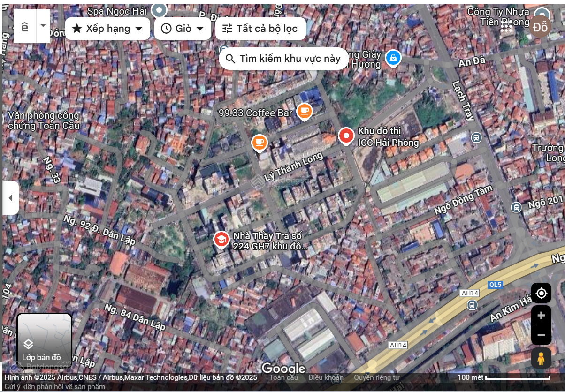The image size is (565, 392).
Task: Open the Đỗ account avatar
Action: pyautogui.click(x=540, y=26)
